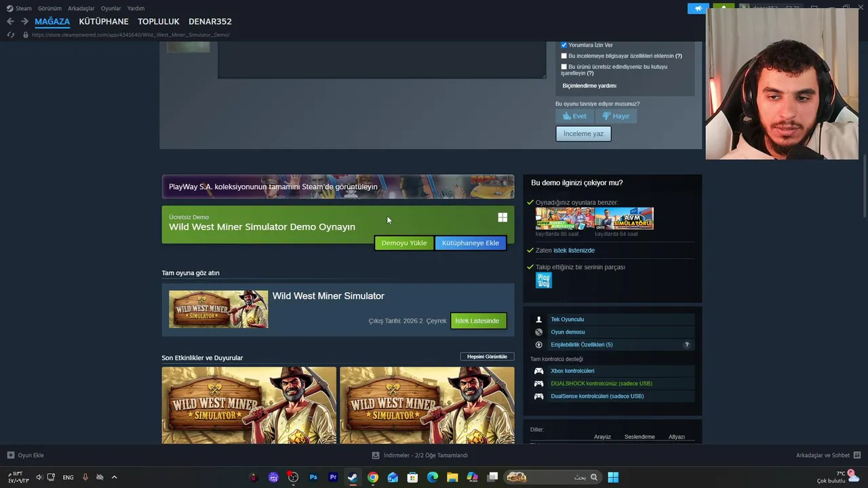Screen dimensions: 868x488
Task: Click the Tek Oyunculu single-player icon
Action: click(539, 319)
